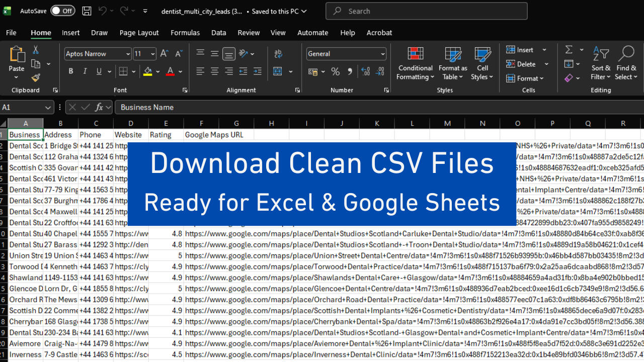Screen dimensions: 644x362
Task: Expand the font name dropdown Aptos Narrow
Action: [128, 54]
